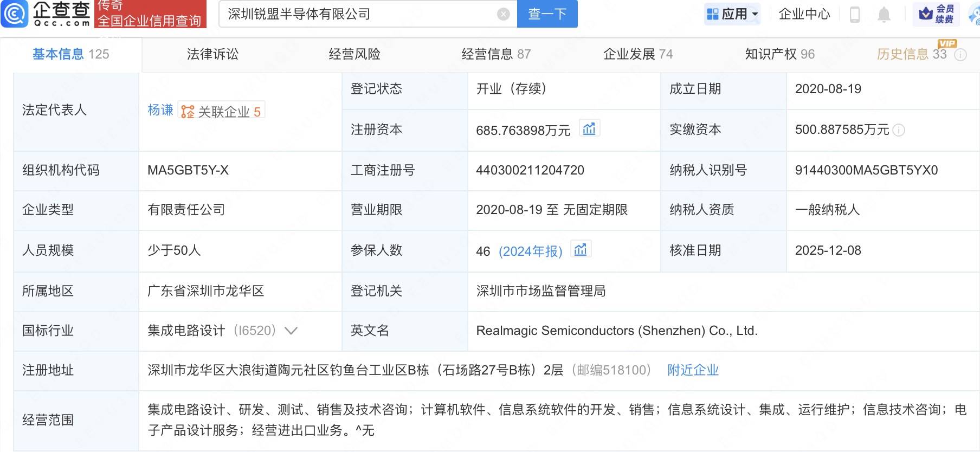The image size is (980, 452).
Task: Switch to the 法律诉讼 tab
Action: (x=212, y=54)
